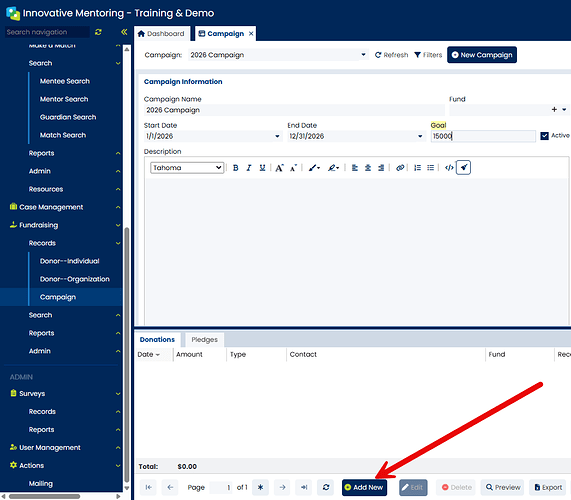
Task: Click the Delete donation button
Action: 456,487
